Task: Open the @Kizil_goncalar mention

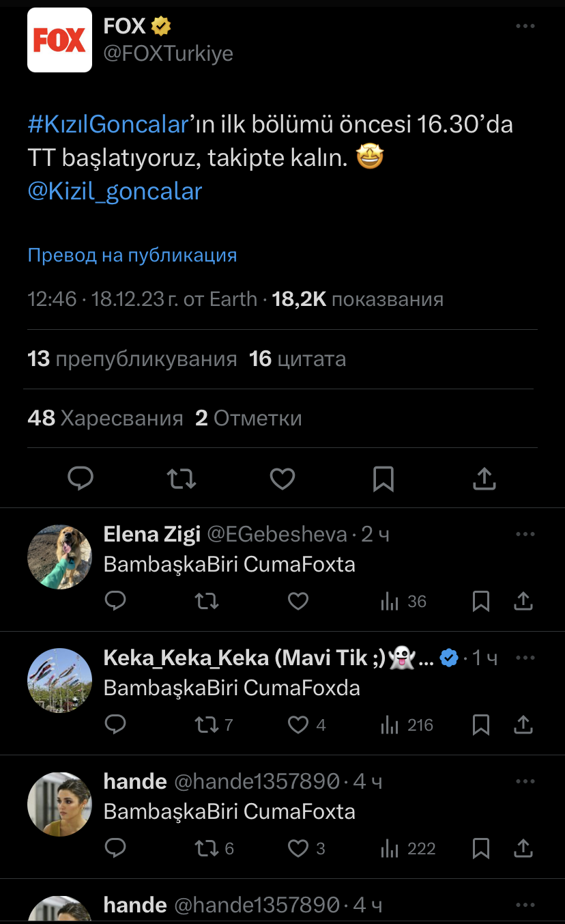Action: (x=115, y=191)
